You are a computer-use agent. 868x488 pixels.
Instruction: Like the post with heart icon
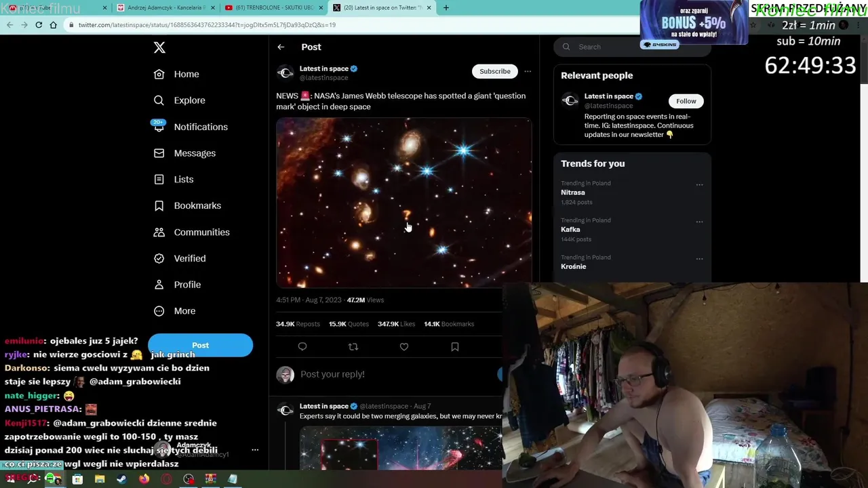[404, 346]
